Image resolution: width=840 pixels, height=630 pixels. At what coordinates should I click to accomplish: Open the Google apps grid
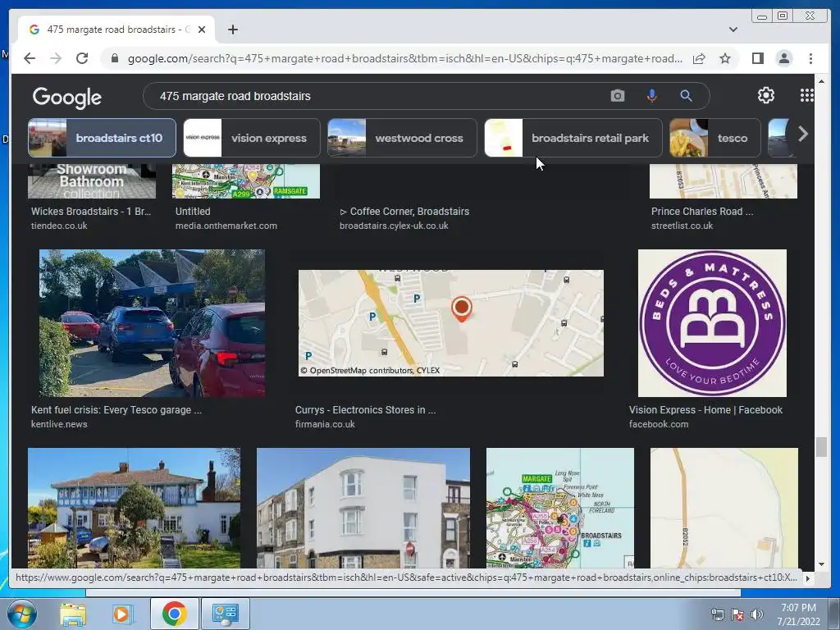[x=807, y=95]
